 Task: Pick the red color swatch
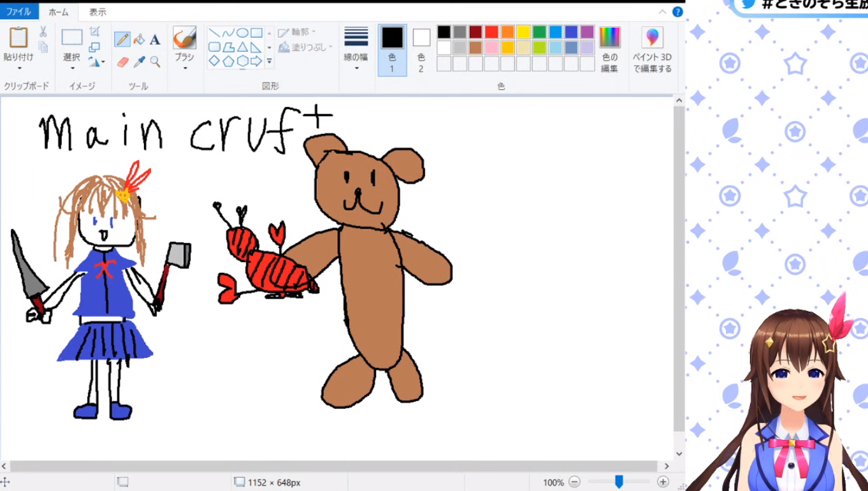491,33
